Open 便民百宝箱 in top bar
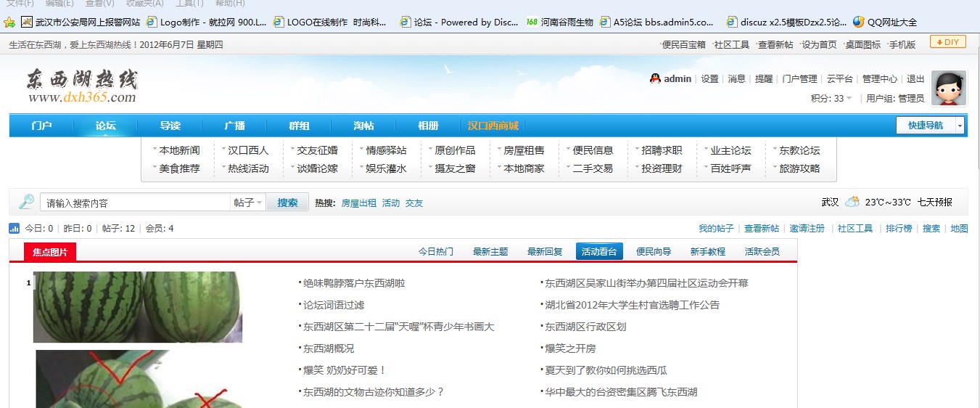This screenshot has width=980, height=408. [x=683, y=44]
